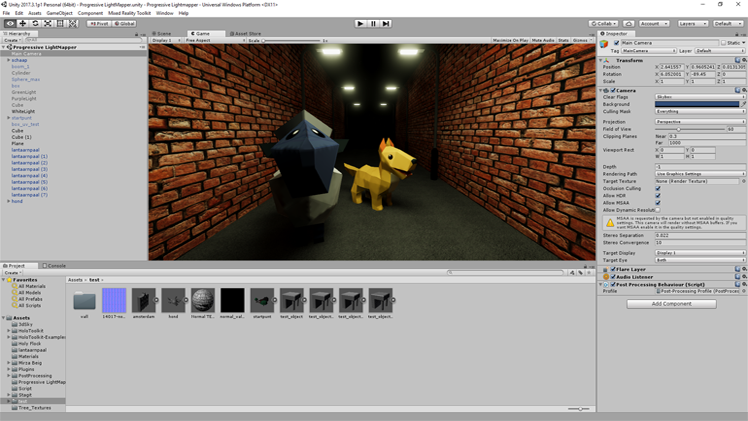Select the Rotate tool
The image size is (748, 421).
point(35,23)
